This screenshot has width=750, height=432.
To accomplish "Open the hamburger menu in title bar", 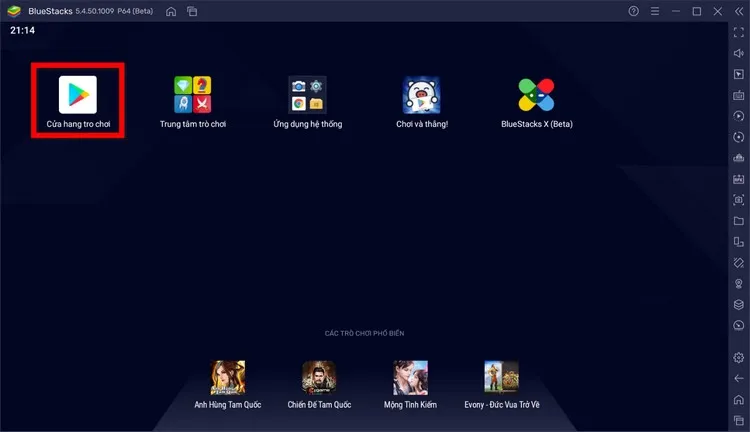I will 655,11.
